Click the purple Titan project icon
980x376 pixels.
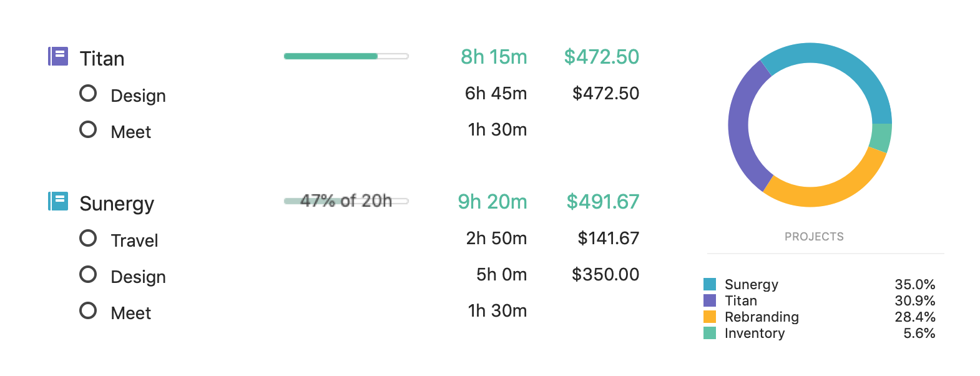[58, 56]
